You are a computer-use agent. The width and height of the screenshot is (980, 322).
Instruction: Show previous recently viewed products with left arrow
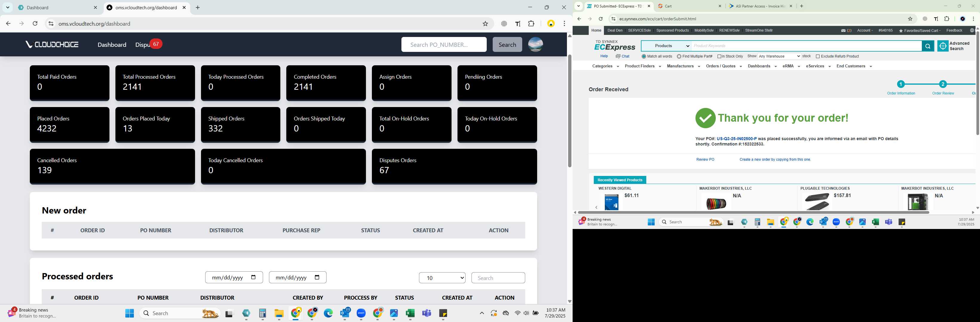pyautogui.click(x=596, y=207)
